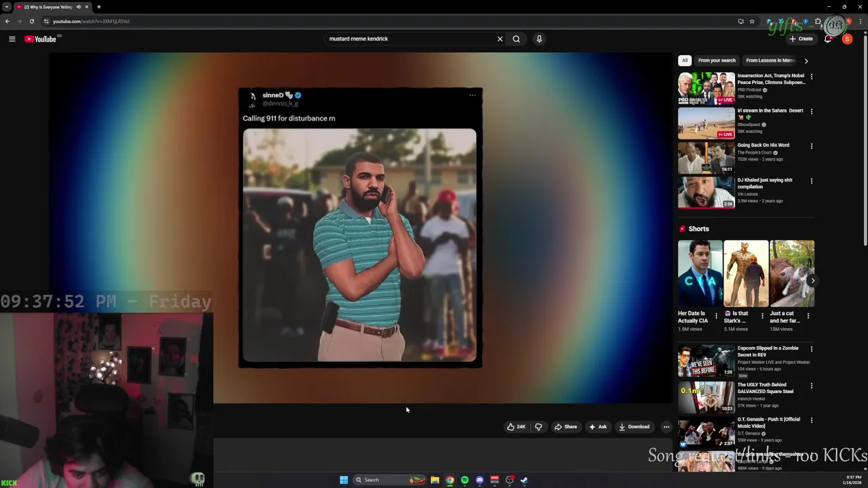
Task: Open menu for DJ Khaled compilation
Action: 811,181
